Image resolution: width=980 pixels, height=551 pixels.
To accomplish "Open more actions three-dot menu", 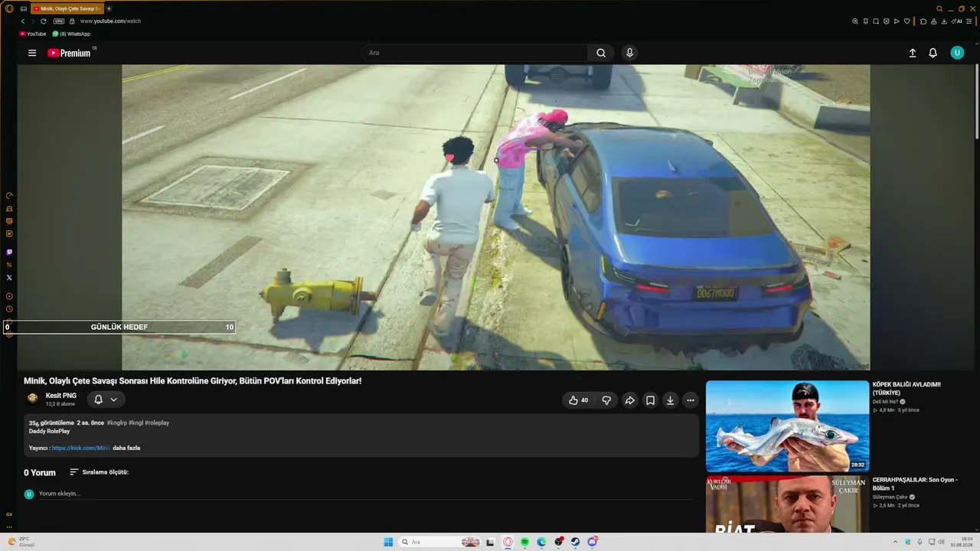I will point(691,400).
